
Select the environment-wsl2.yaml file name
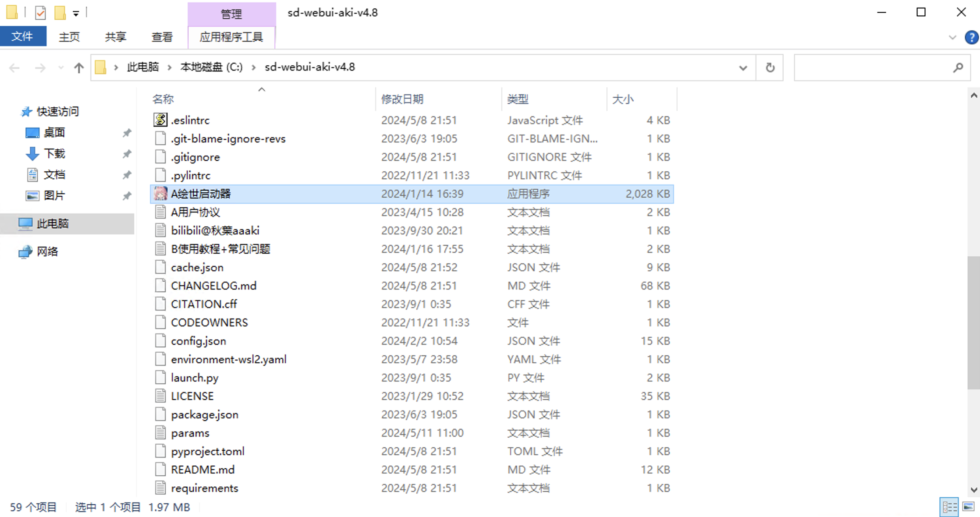tap(229, 359)
